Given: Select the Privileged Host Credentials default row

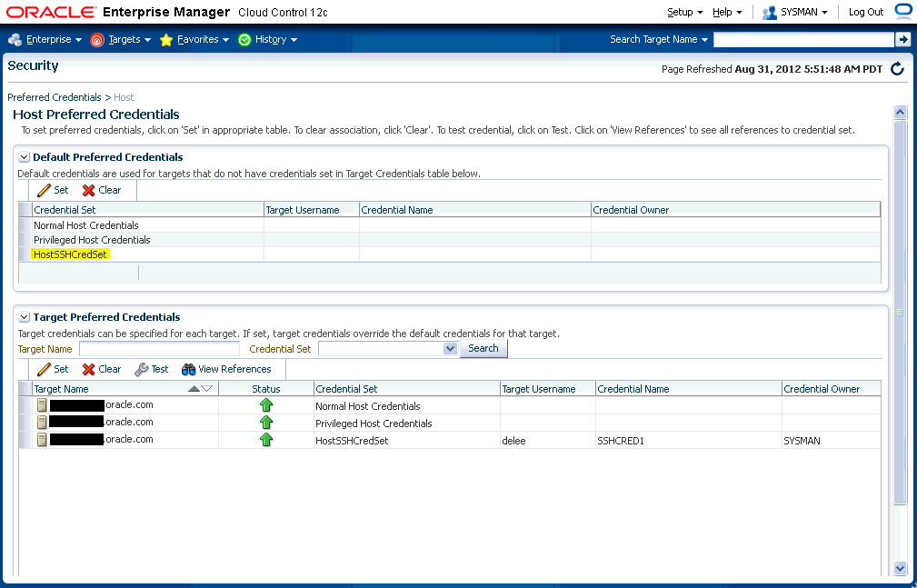Looking at the screenshot, I should tap(449, 240).
